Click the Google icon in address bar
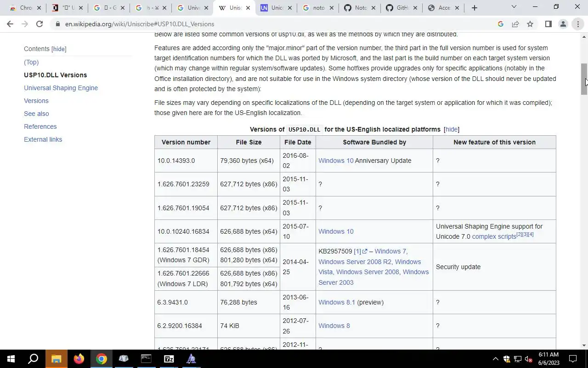 pyautogui.click(x=501, y=24)
